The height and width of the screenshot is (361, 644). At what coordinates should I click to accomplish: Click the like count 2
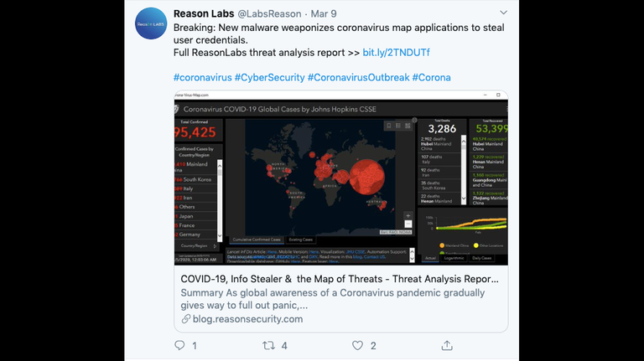tap(373, 346)
